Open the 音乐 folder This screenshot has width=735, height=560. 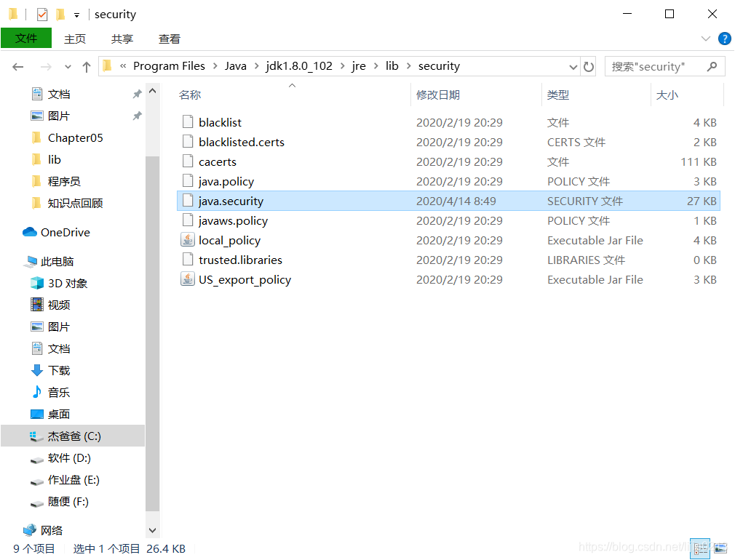click(x=59, y=392)
